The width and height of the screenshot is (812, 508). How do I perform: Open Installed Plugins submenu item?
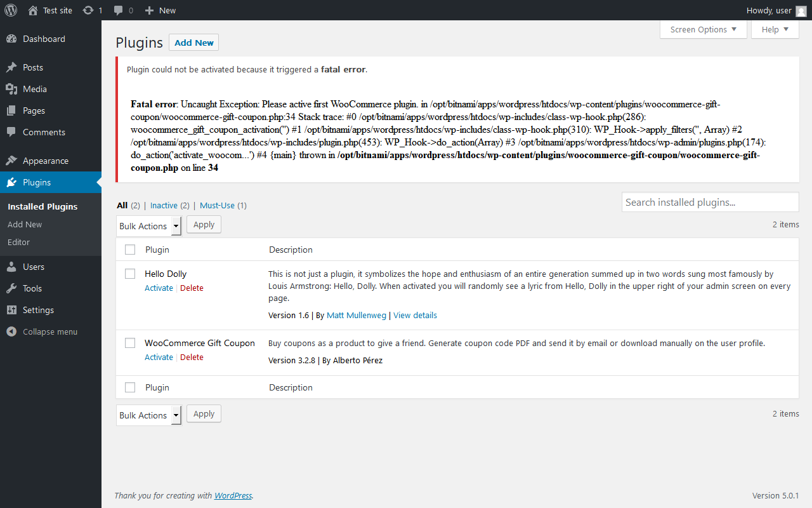point(43,206)
